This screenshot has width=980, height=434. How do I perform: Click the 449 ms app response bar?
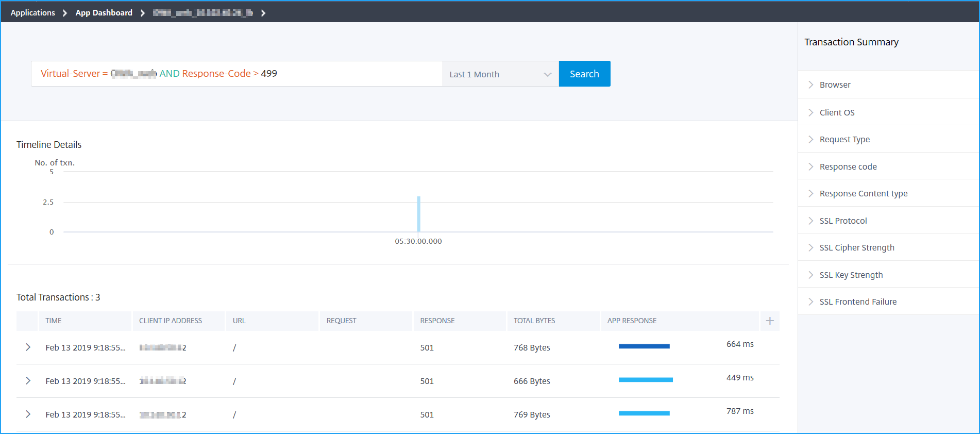point(646,380)
